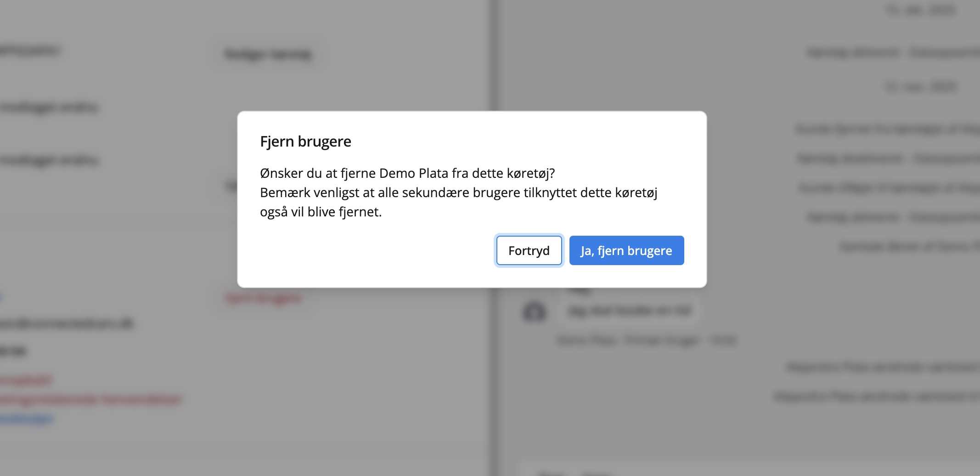Click the blurred chat message bubble
Viewport: 980px width, 476px height.
(629, 311)
